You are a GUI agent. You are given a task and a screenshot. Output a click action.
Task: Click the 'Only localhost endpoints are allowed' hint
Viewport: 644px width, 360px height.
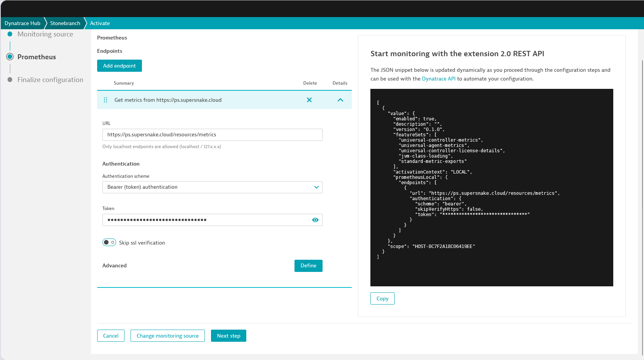click(162, 147)
